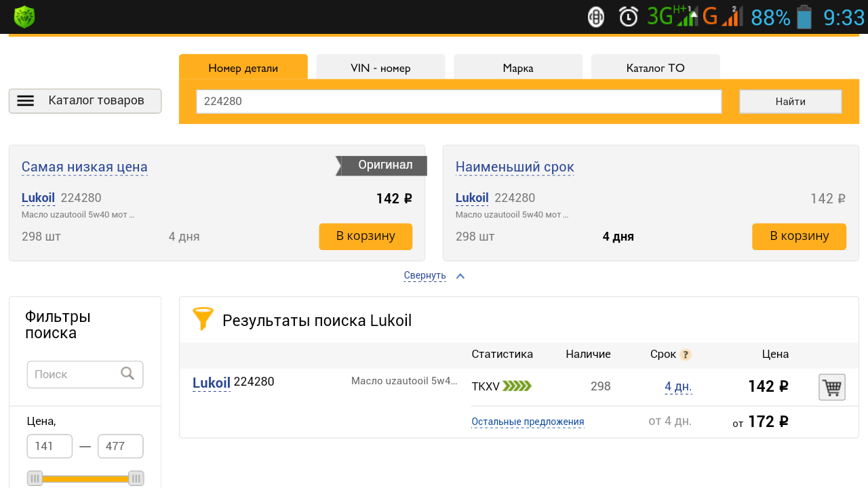Add shortest delivery item В корзину

click(x=800, y=237)
